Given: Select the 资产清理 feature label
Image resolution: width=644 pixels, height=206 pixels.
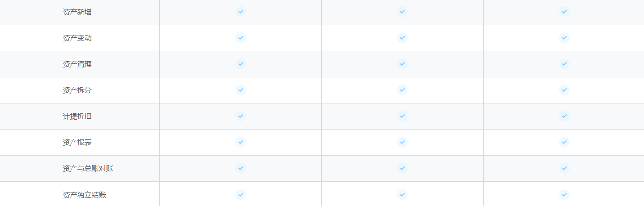Looking at the screenshot, I should (x=77, y=64).
